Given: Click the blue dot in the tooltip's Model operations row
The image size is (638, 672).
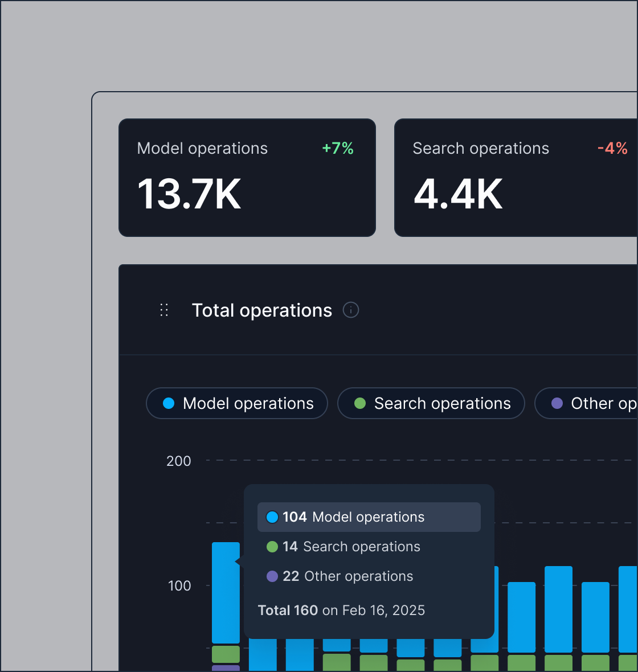Looking at the screenshot, I should click(x=272, y=517).
